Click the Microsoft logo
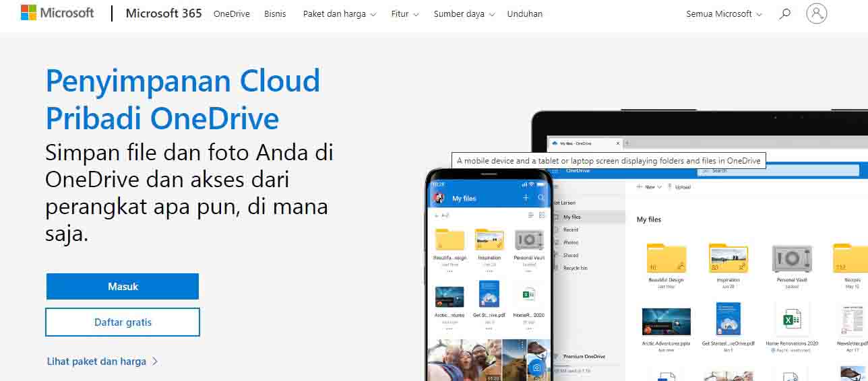The height and width of the screenshot is (381, 868). pos(57,13)
